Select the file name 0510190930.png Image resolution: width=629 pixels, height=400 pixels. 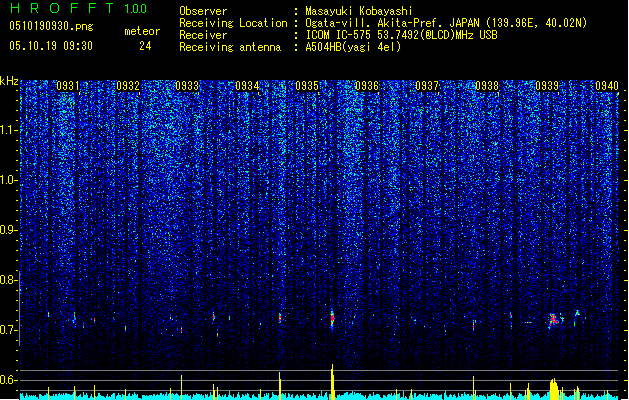pyautogui.click(x=51, y=26)
